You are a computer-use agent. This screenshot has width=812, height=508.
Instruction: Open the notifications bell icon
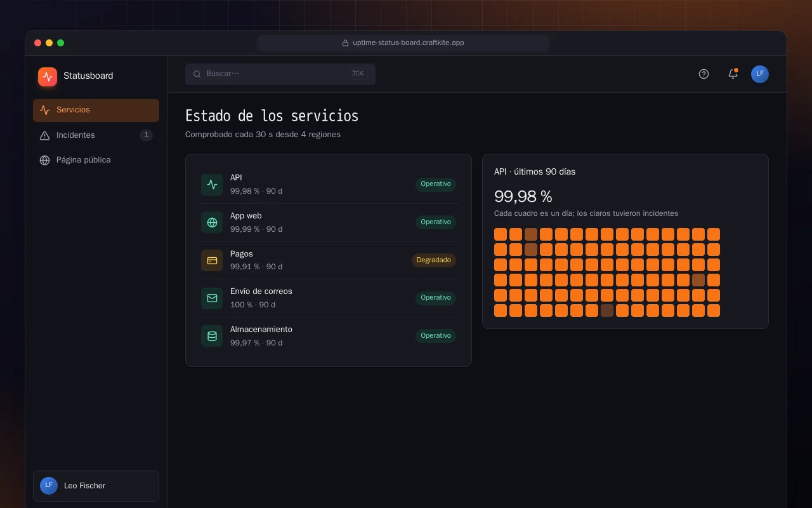(733, 74)
